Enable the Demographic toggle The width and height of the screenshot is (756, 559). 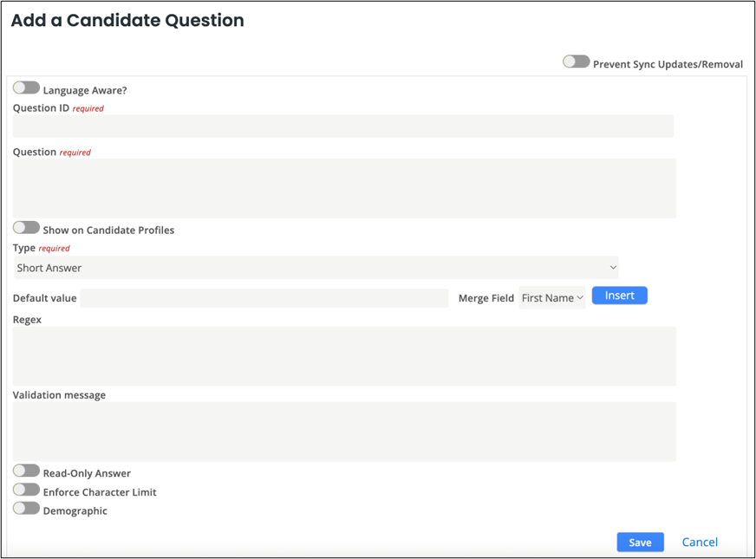tap(26, 509)
